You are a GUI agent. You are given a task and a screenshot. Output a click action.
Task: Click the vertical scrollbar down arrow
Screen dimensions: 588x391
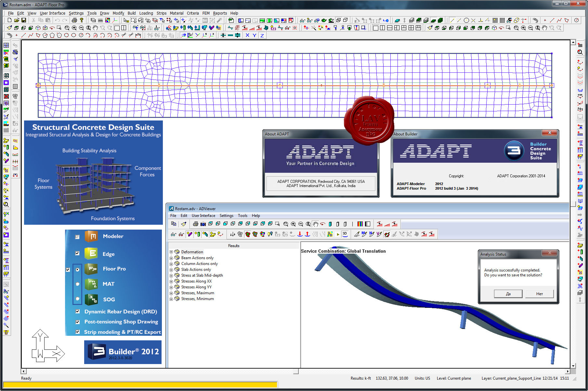click(573, 366)
